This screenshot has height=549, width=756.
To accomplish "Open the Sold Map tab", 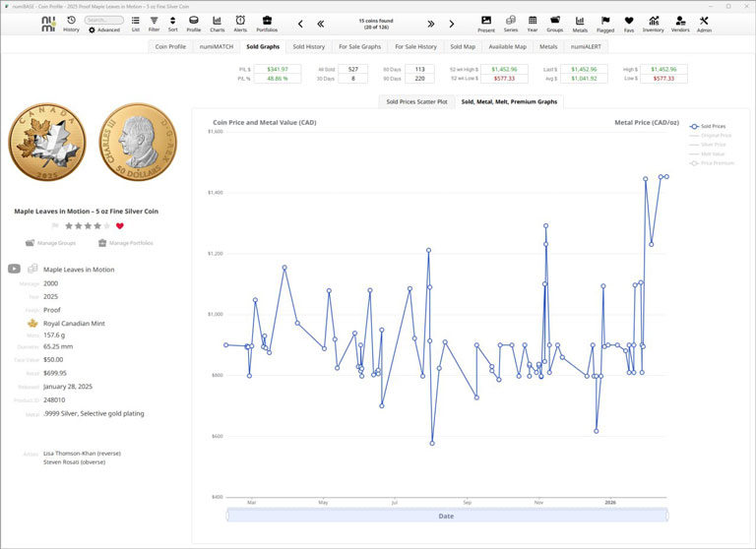I will tap(463, 47).
